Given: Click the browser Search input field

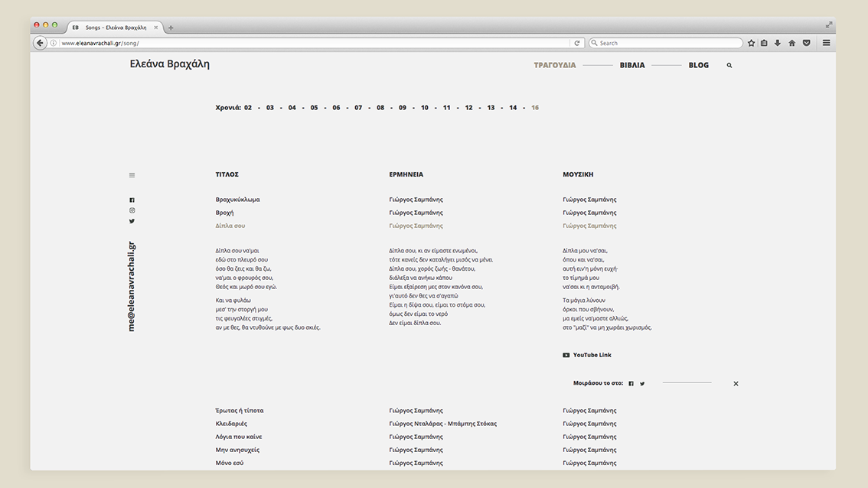Looking at the screenshot, I should (x=667, y=43).
